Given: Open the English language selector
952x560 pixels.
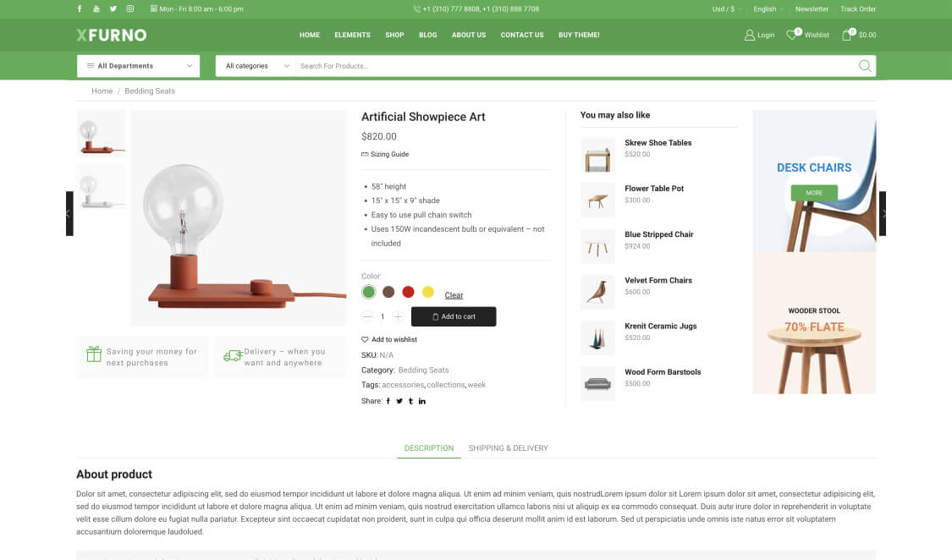Looking at the screenshot, I should pyautogui.click(x=768, y=9).
